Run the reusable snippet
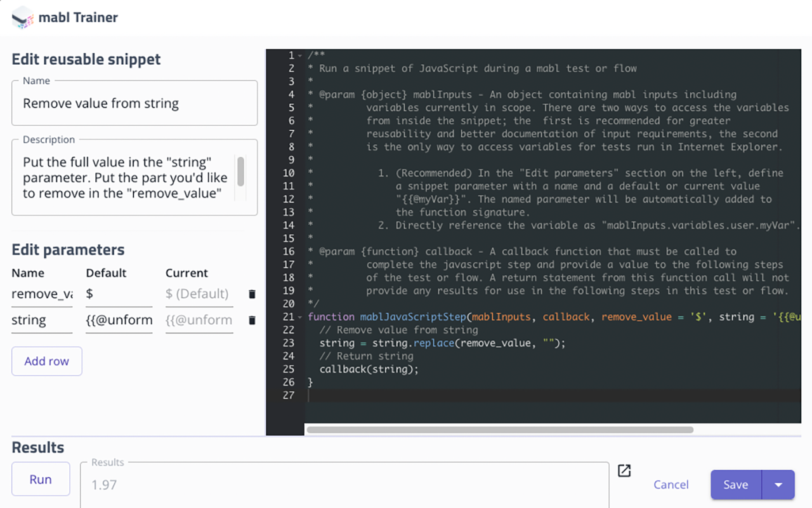Viewport: 812px width, 508px height. [41, 479]
